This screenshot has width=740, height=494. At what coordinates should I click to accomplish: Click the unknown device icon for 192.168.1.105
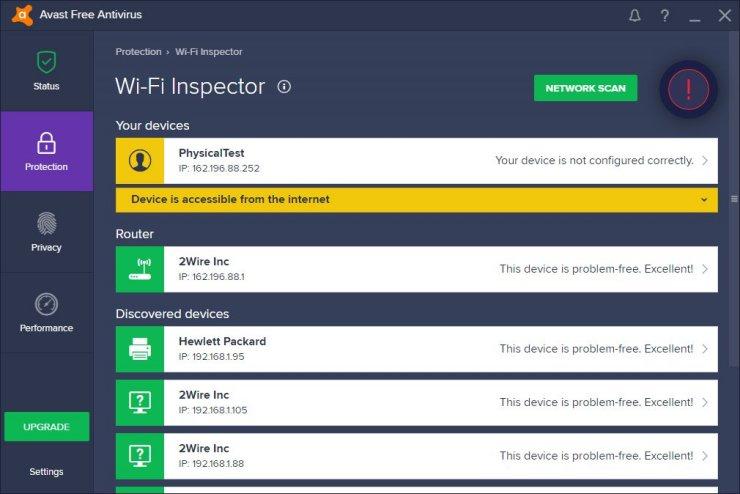(140, 402)
